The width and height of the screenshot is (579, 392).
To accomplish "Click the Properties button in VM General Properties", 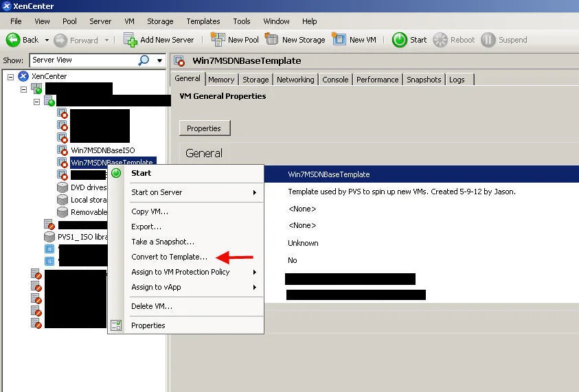I will click(205, 128).
